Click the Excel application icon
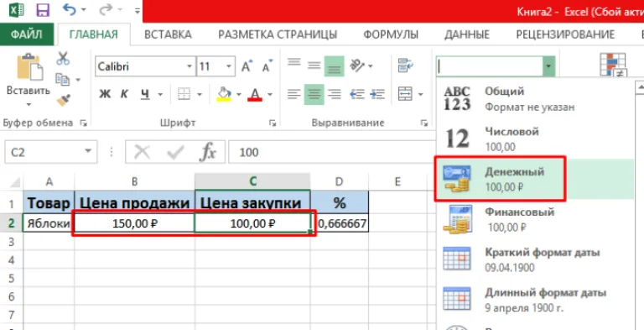 [x=17, y=10]
